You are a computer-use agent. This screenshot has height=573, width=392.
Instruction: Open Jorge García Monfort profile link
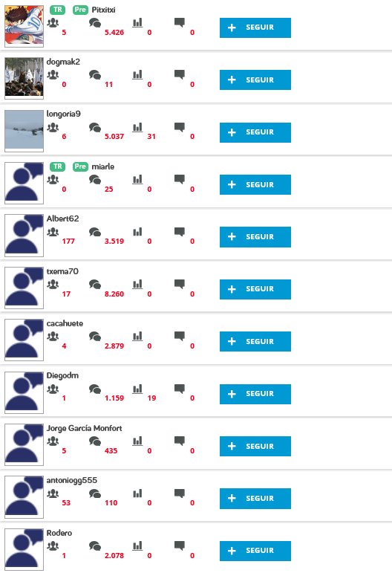point(84,428)
